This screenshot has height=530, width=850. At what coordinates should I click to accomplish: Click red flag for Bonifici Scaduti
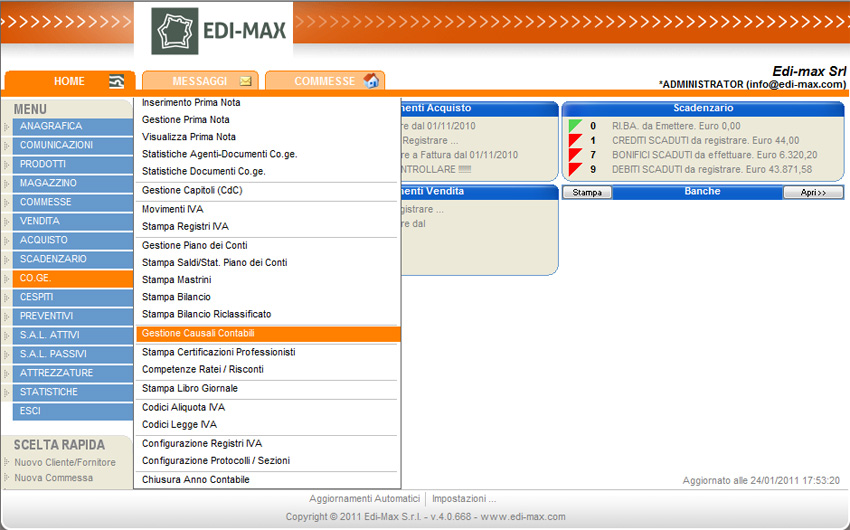click(x=575, y=155)
